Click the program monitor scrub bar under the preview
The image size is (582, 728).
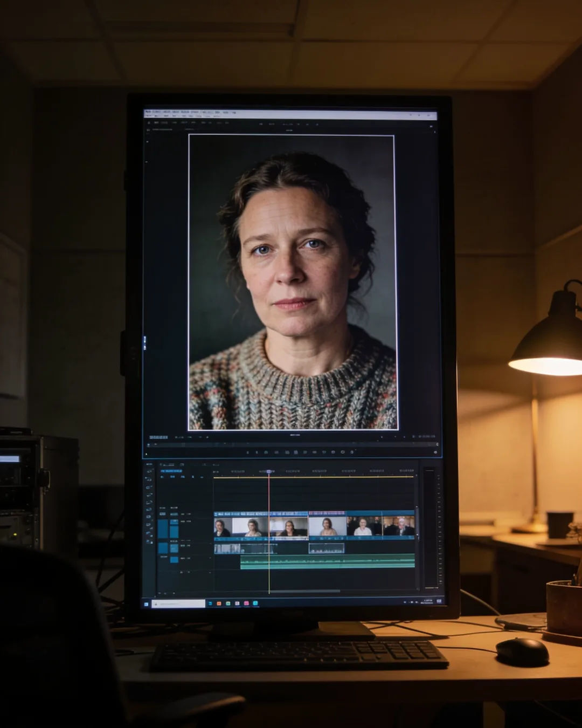(x=294, y=444)
